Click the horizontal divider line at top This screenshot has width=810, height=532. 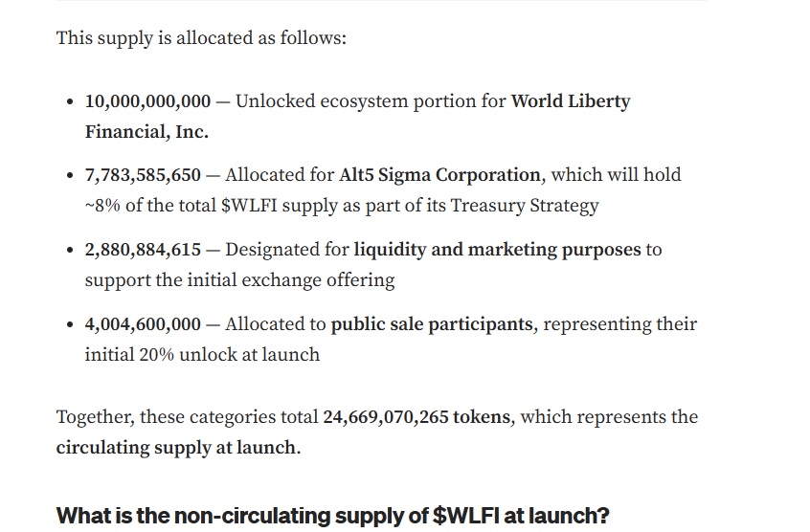[381, 1]
